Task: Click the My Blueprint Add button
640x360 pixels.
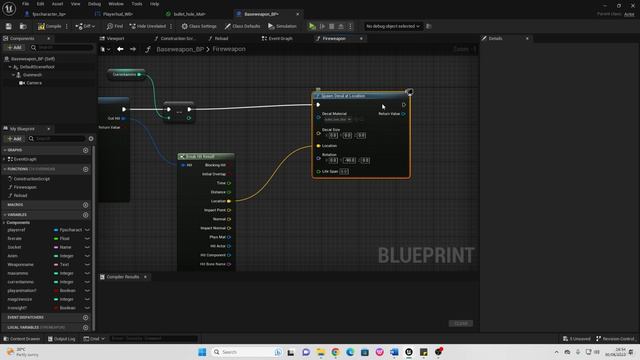Action: pos(15,139)
